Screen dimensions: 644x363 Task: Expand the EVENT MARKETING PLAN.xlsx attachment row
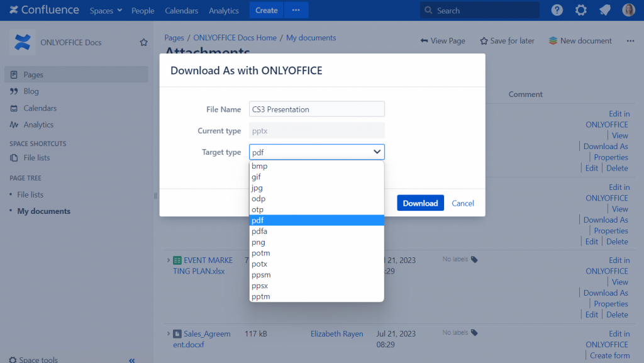[x=168, y=260]
